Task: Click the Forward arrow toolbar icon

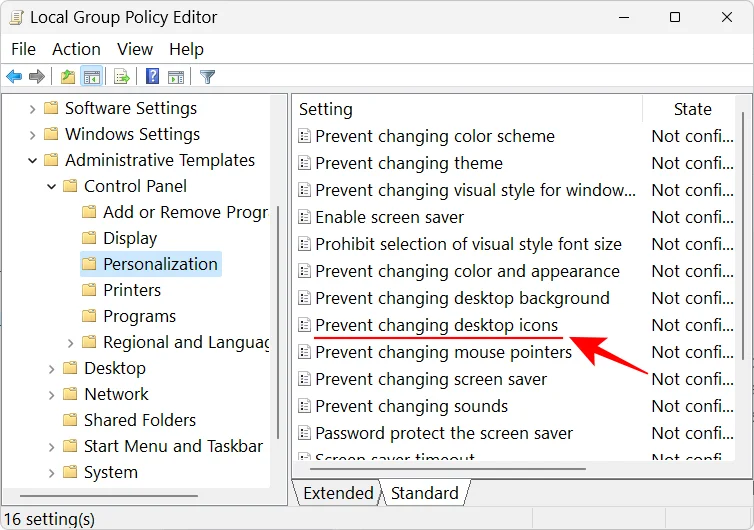Action: click(x=37, y=76)
